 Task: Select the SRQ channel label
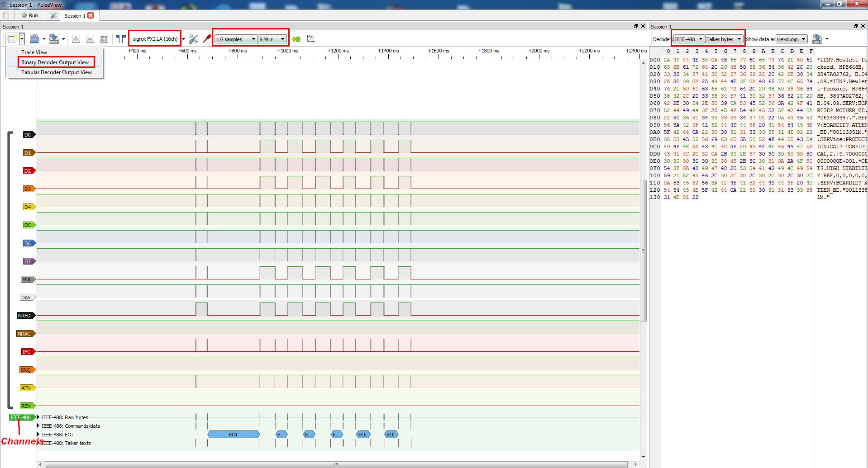(28, 370)
